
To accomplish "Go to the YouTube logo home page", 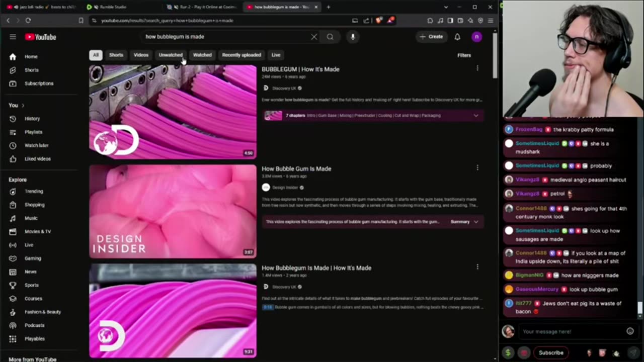I will click(x=41, y=37).
